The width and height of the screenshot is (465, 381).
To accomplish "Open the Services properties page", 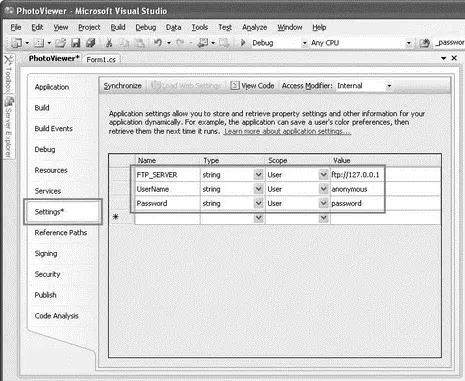I will (48, 191).
